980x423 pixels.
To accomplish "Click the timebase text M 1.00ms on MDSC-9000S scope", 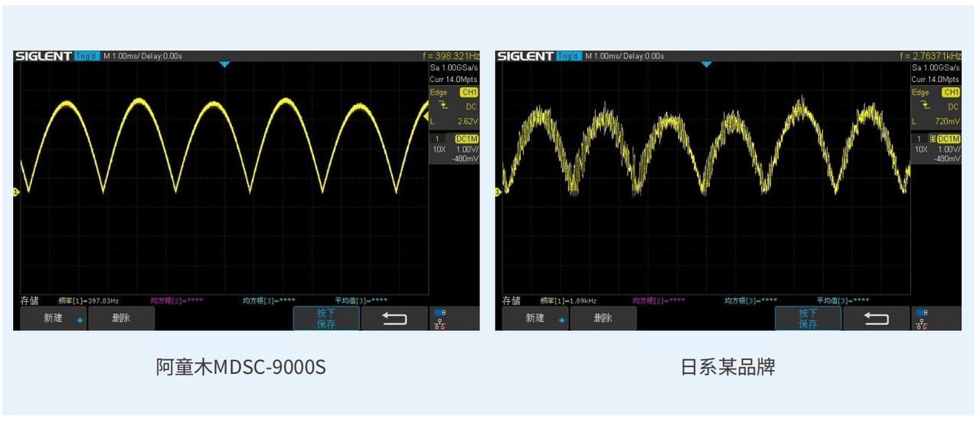I will 122,56.
